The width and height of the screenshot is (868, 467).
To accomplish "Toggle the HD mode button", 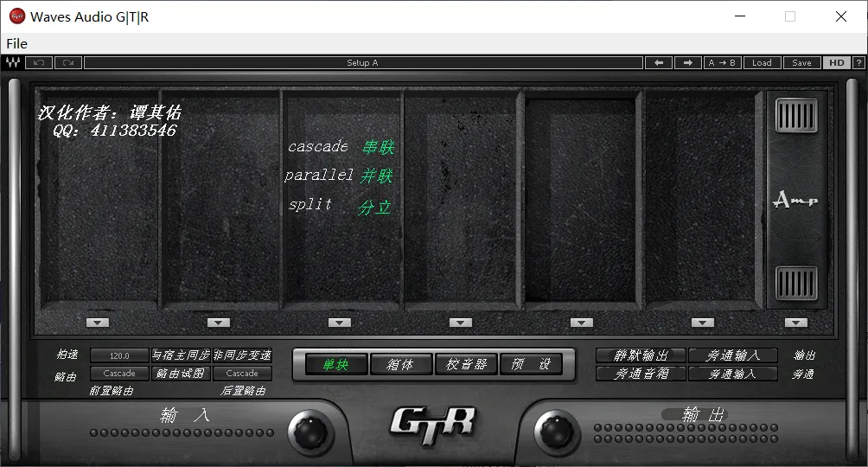I will [x=837, y=62].
